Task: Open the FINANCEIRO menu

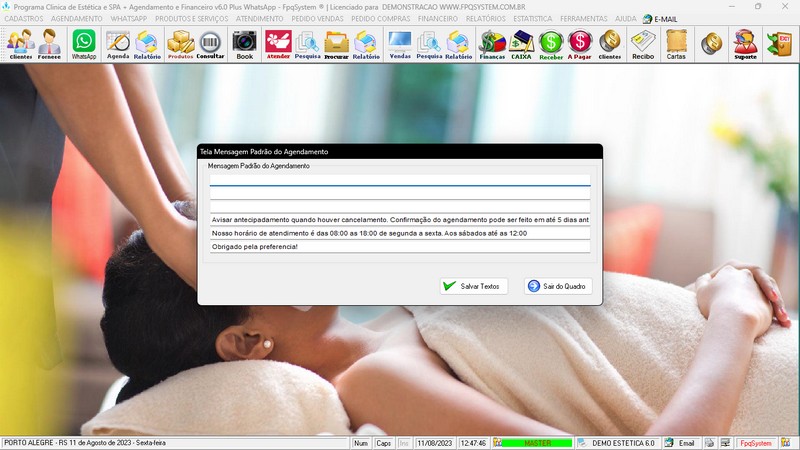Action: click(438, 19)
